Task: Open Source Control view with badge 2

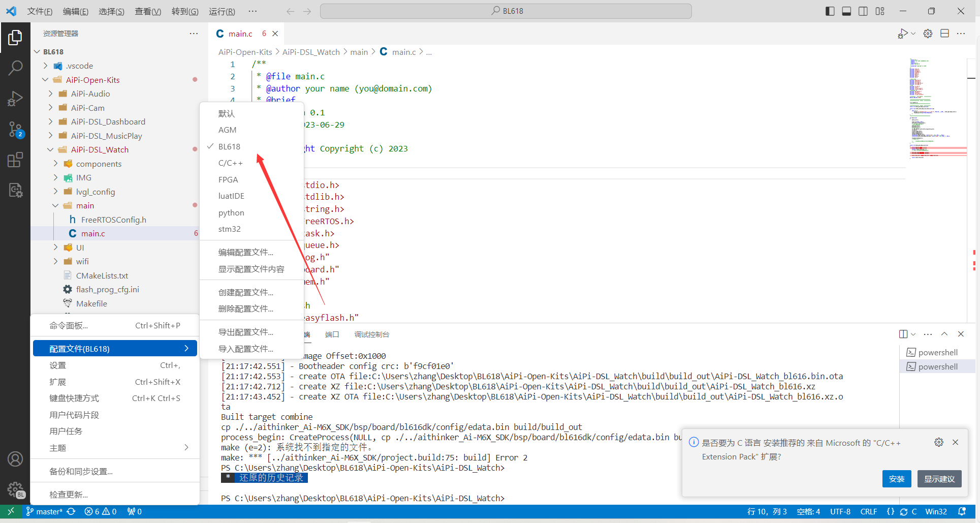Action: point(15,130)
